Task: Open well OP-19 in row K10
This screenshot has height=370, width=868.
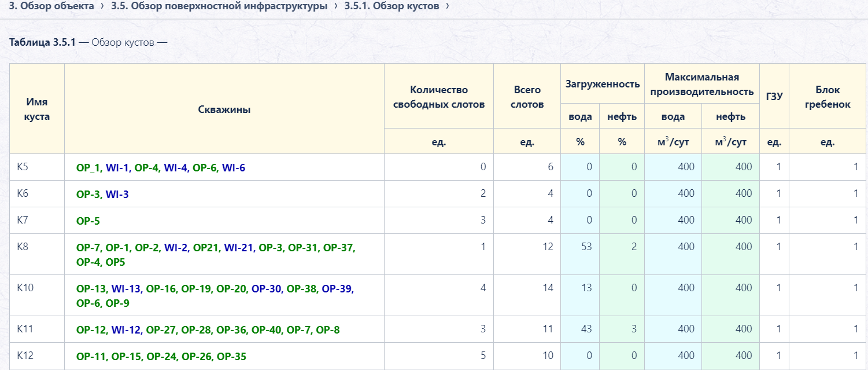Action: pyautogui.click(x=197, y=288)
